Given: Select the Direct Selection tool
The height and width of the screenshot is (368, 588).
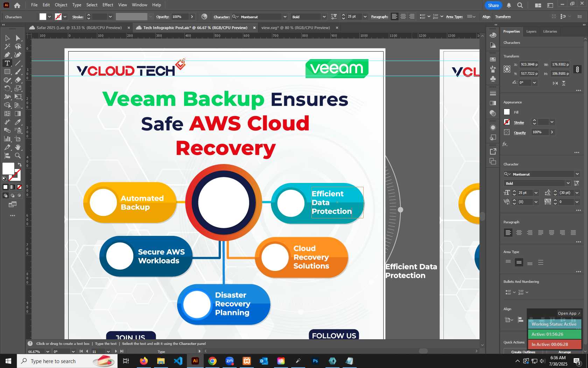Looking at the screenshot, I should tap(18, 38).
